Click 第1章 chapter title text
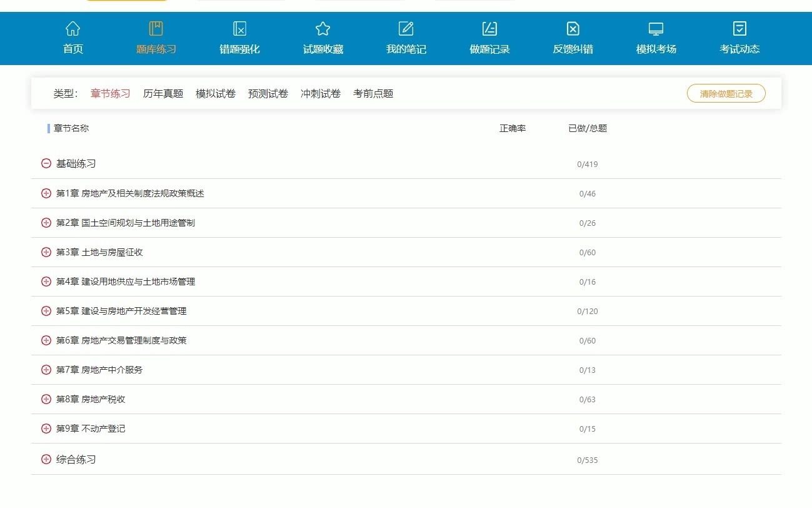Viewport: 812px width, 508px height. (130, 193)
